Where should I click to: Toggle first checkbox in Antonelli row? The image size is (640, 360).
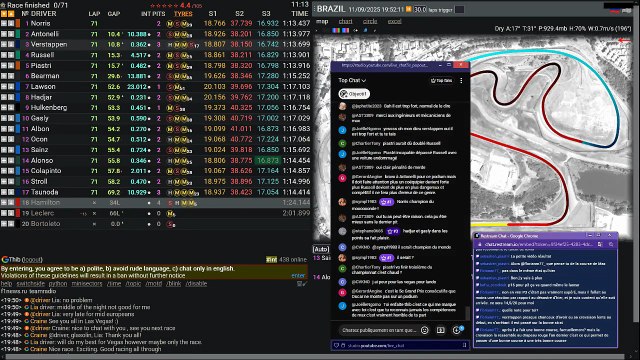4,34
